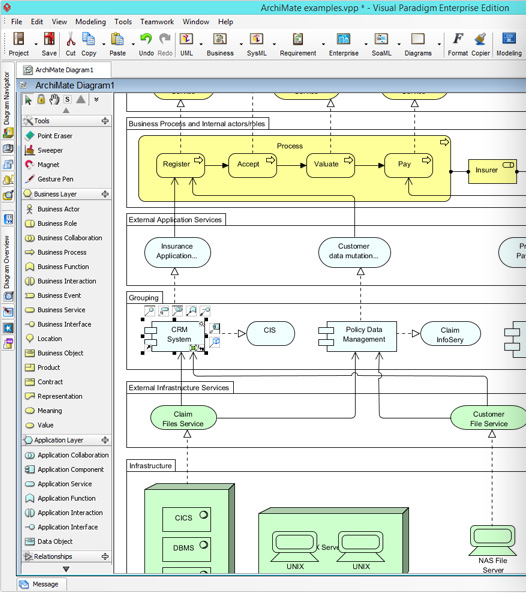This screenshot has width=526, height=593.
Task: Open the SoaML toolbar icon
Action: click(x=381, y=39)
